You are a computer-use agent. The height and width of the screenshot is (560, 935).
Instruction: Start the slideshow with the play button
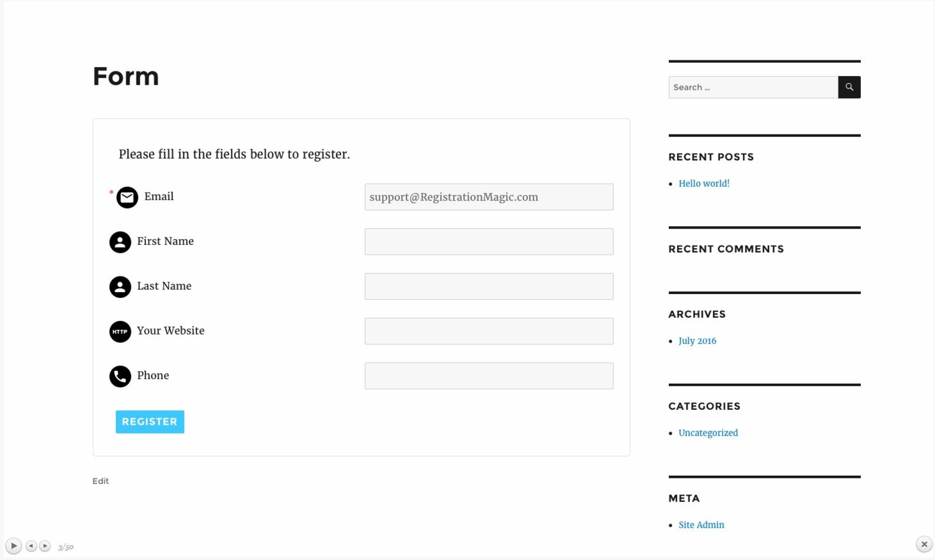pos(13,546)
